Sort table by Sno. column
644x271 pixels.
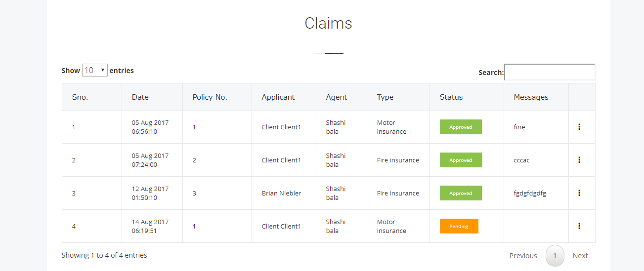92,97
